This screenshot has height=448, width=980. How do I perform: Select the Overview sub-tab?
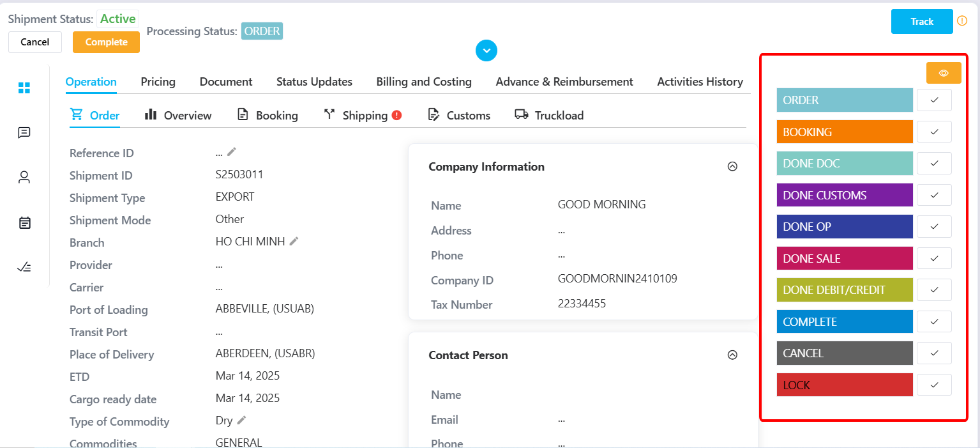pos(178,115)
